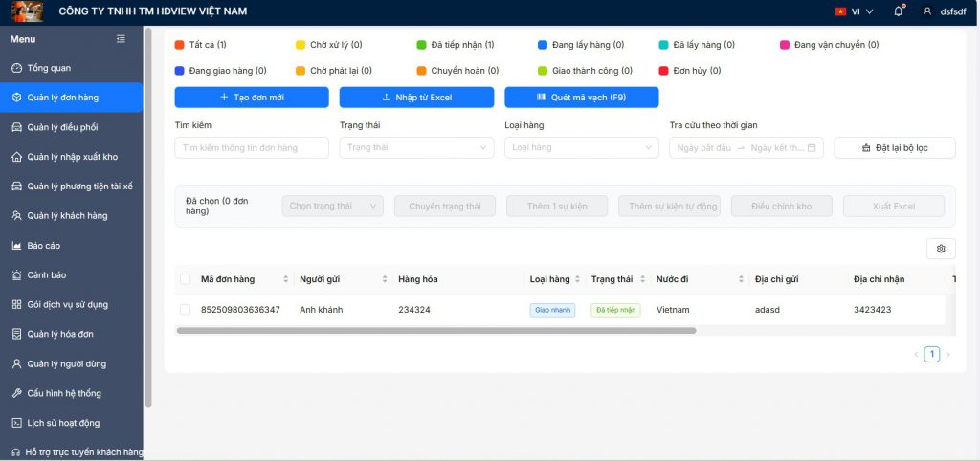
Task: Open table column settings gear icon
Action: (x=941, y=249)
